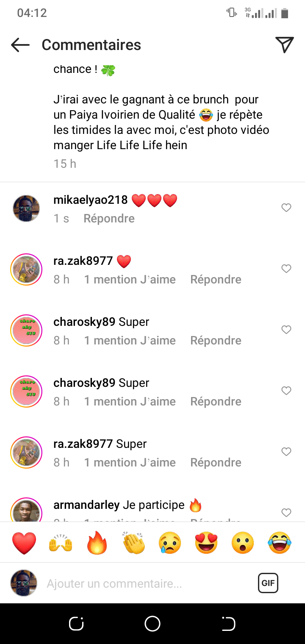Insert the laughing tears emoji
This screenshot has height=644, width=305.
(x=280, y=543)
